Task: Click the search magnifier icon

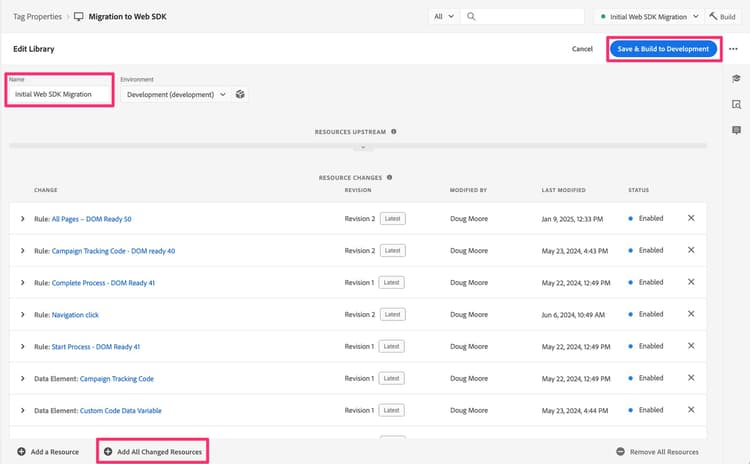Action: [471, 16]
